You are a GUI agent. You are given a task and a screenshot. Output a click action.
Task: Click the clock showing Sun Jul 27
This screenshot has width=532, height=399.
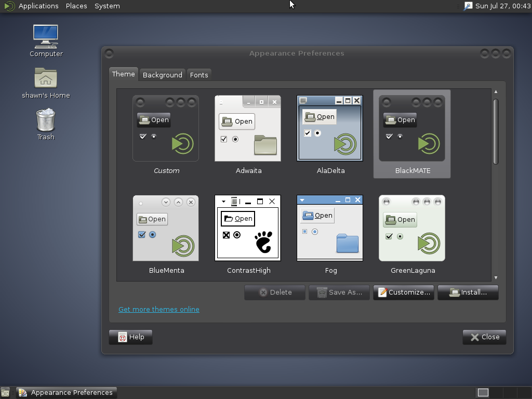[503, 6]
